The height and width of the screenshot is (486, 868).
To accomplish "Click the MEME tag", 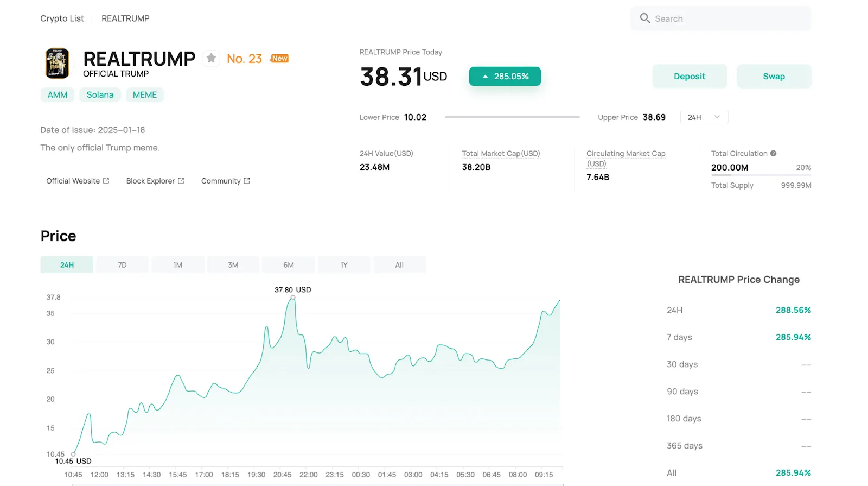I will pyautogui.click(x=145, y=94).
